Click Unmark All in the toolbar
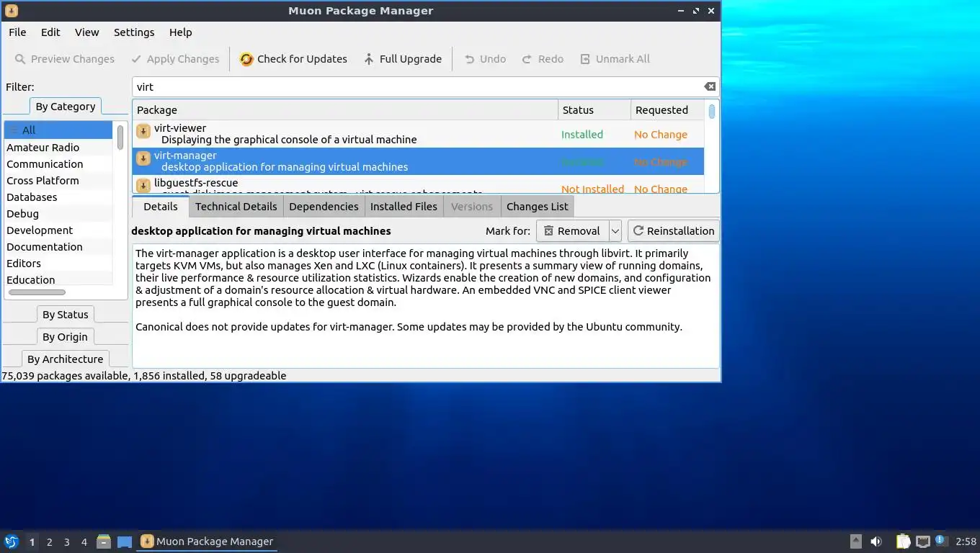Viewport: 980px width, 553px height. 615,59
